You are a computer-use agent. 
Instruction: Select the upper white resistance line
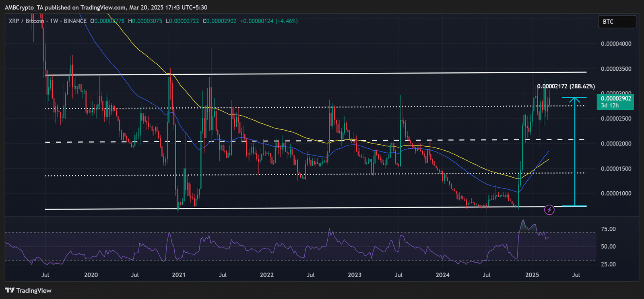pos(322,73)
